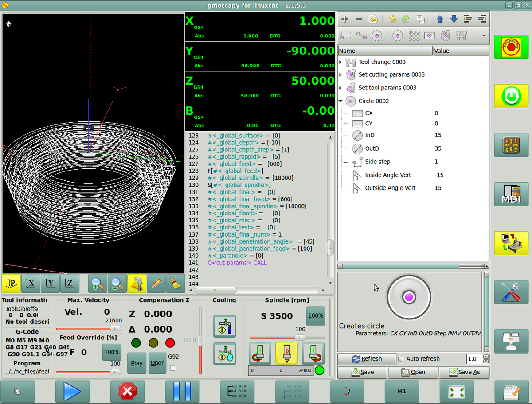Image resolution: width=532 pixels, height=404 pixels.
Task: Click the emergency stop button
Action: 511,47
